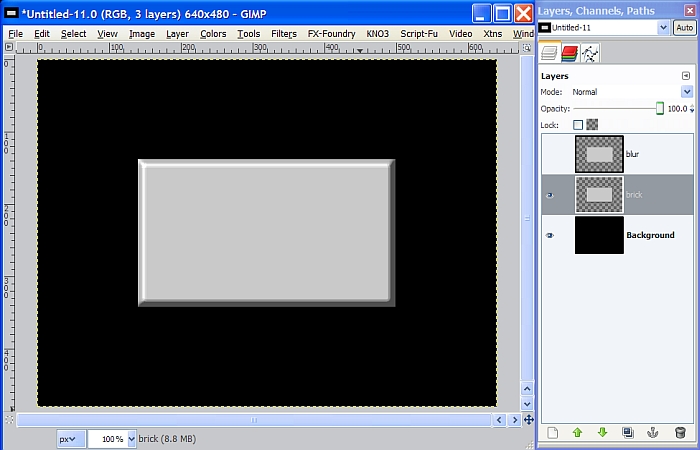The width and height of the screenshot is (700, 450).
Task: Open the Layers panel configuration menu arrow
Action: (x=686, y=75)
